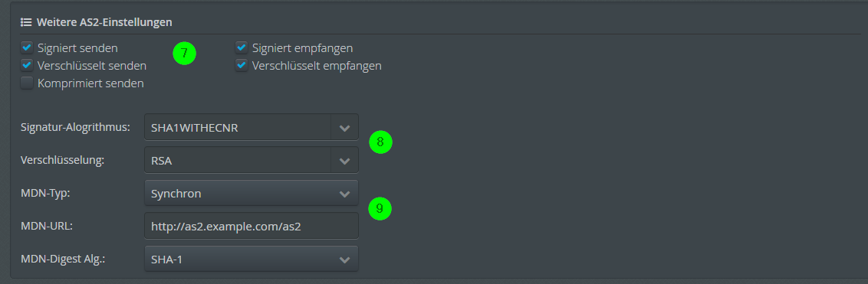Disable Verschlüsselt senden option

point(27,65)
